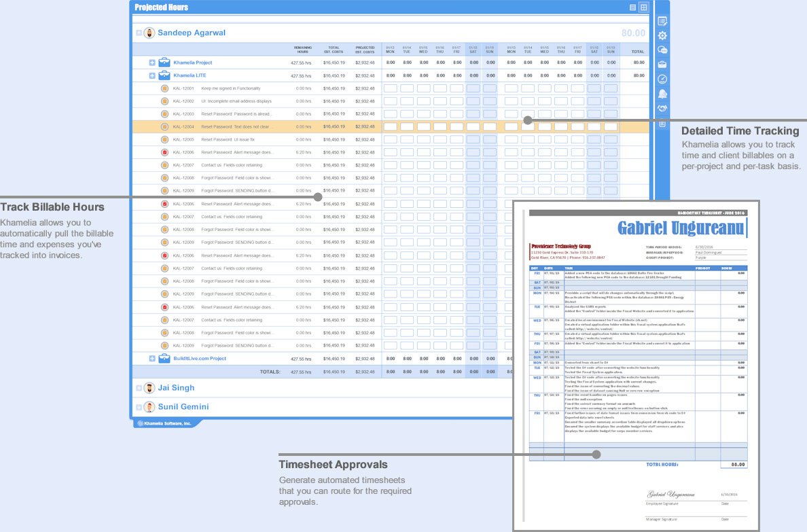Click the TOTALS label in summary row
The width and height of the screenshot is (807, 532).
[x=270, y=372]
